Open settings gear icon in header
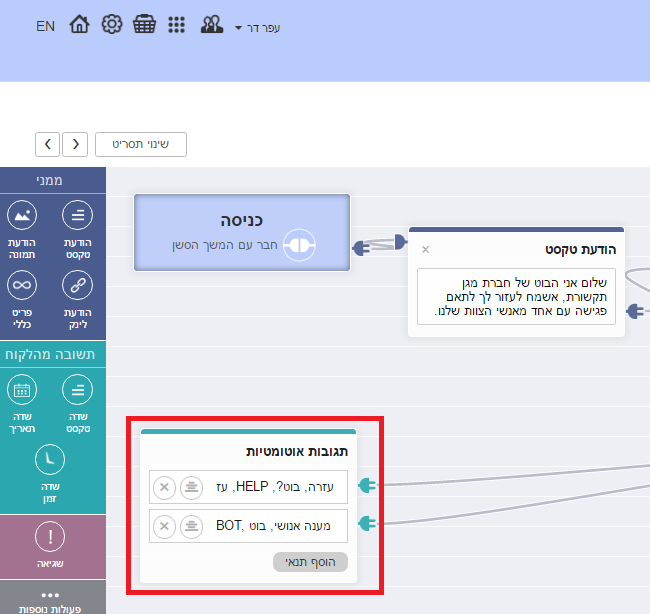 [x=112, y=26]
